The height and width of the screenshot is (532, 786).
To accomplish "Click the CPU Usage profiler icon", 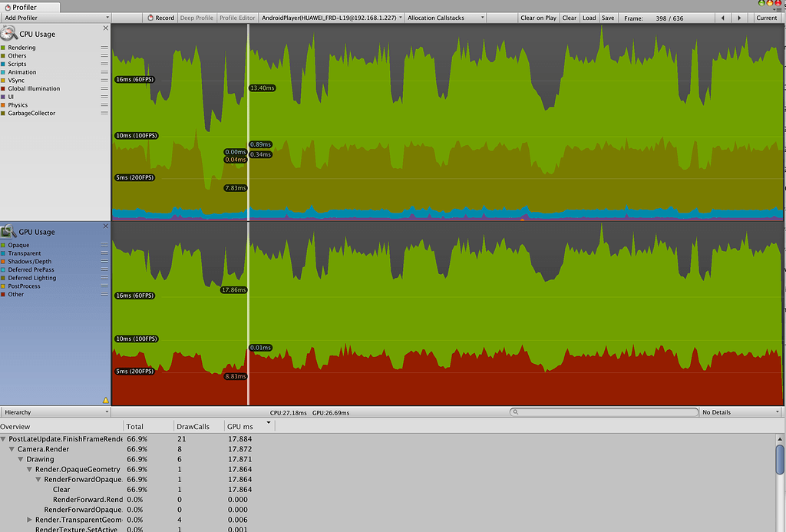I will click(9, 33).
